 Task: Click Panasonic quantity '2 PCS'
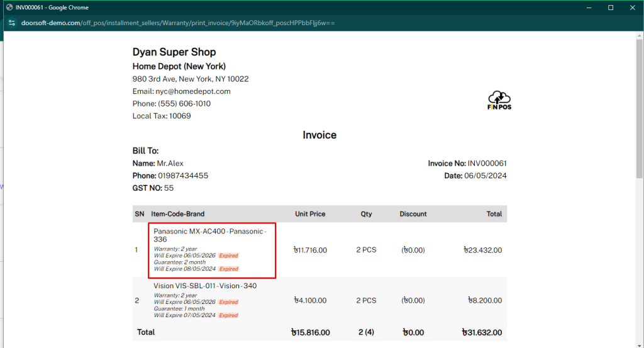[366, 250]
